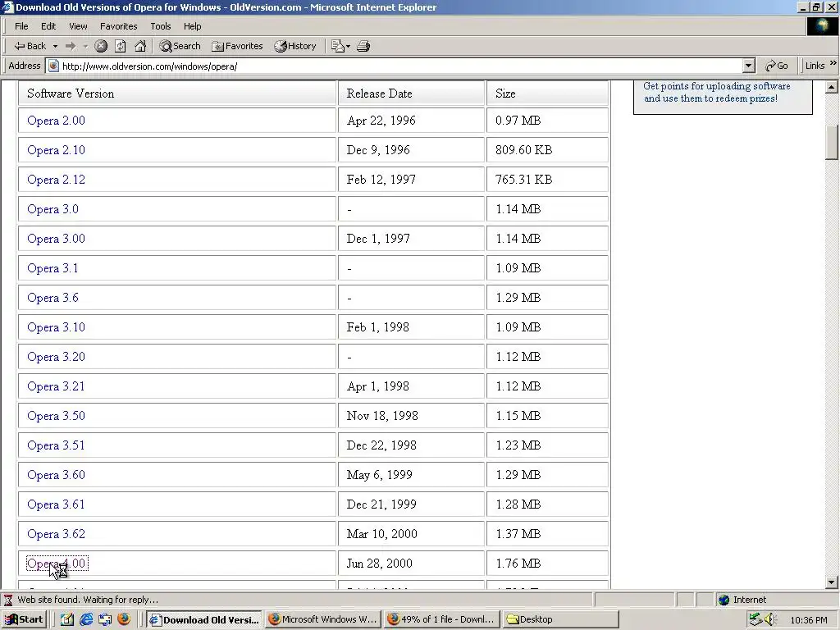Open the Edit menu
840x630 pixels.
(x=48, y=26)
